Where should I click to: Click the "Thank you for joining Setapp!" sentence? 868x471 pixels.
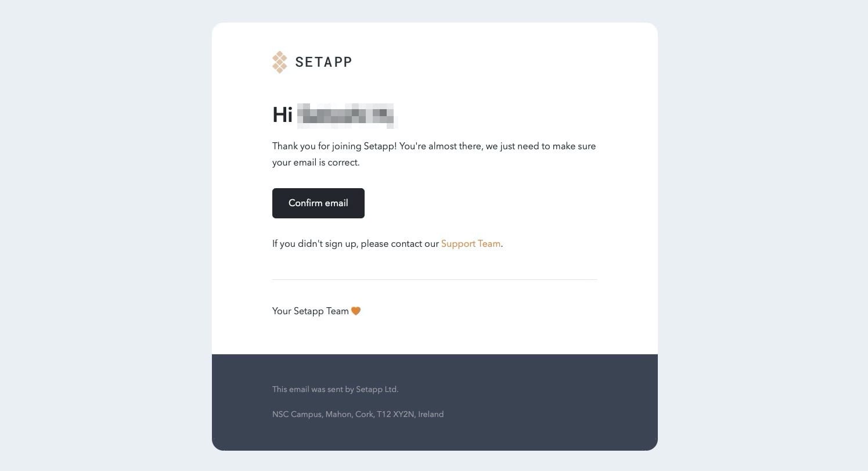click(x=334, y=146)
